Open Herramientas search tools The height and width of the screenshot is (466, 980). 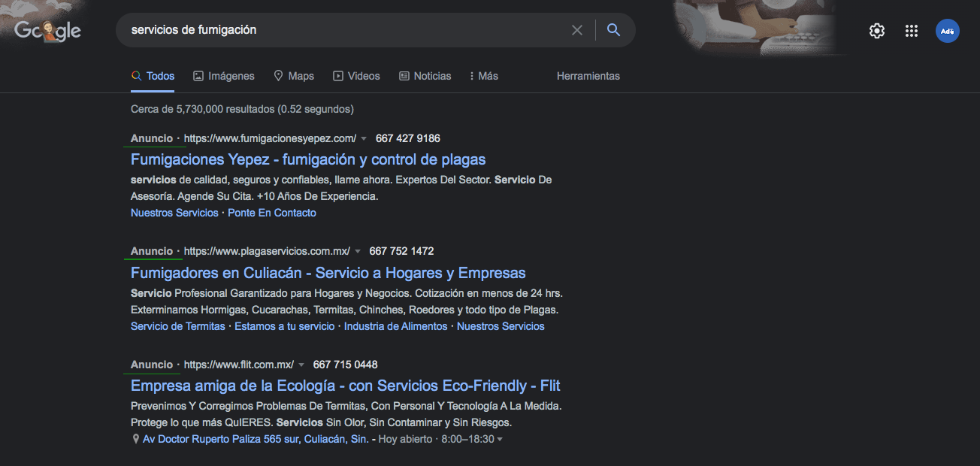(x=588, y=76)
